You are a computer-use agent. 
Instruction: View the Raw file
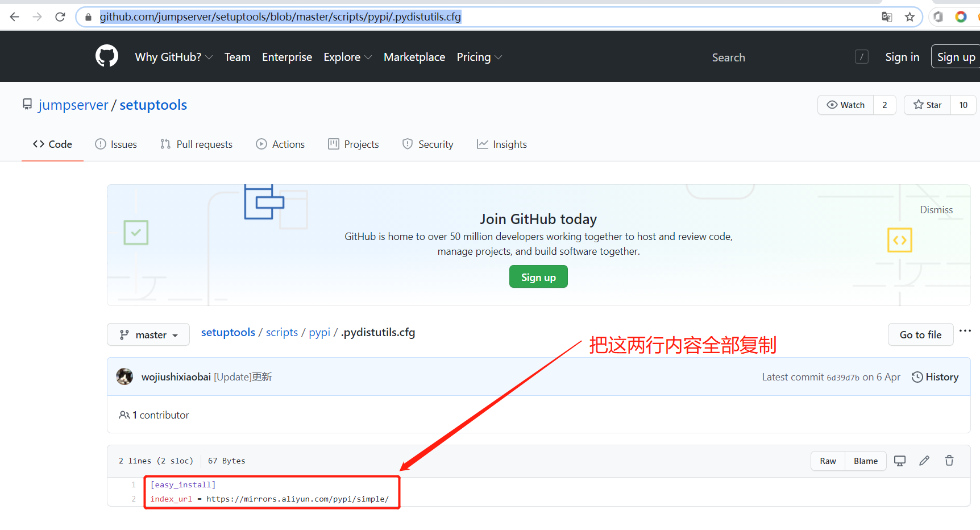[x=828, y=461]
